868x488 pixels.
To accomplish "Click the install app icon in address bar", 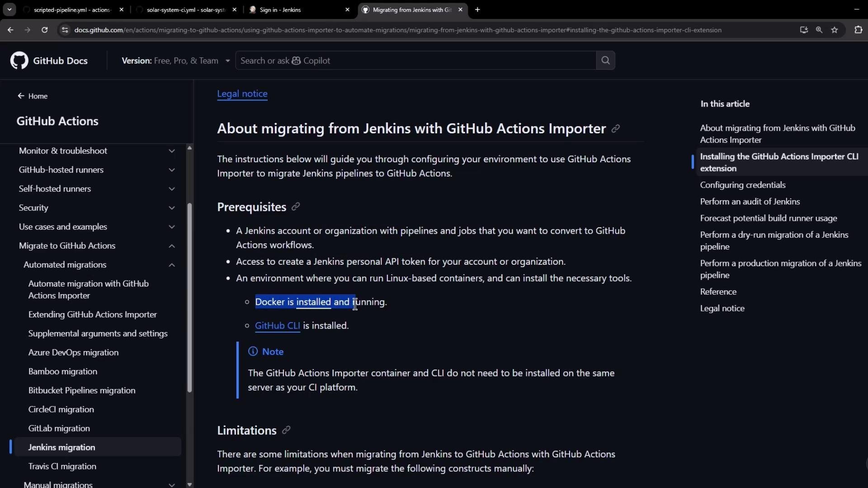I will [x=804, y=30].
